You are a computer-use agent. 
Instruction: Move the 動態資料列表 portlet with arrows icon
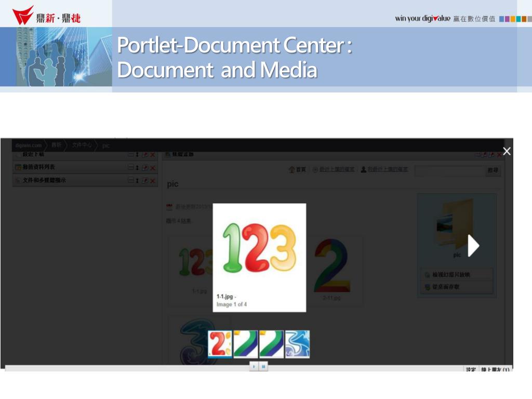pyautogui.click(x=137, y=168)
